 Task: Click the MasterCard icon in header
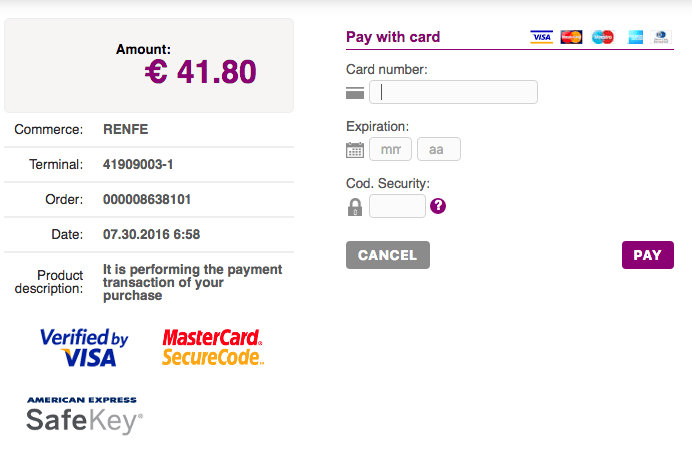571,37
